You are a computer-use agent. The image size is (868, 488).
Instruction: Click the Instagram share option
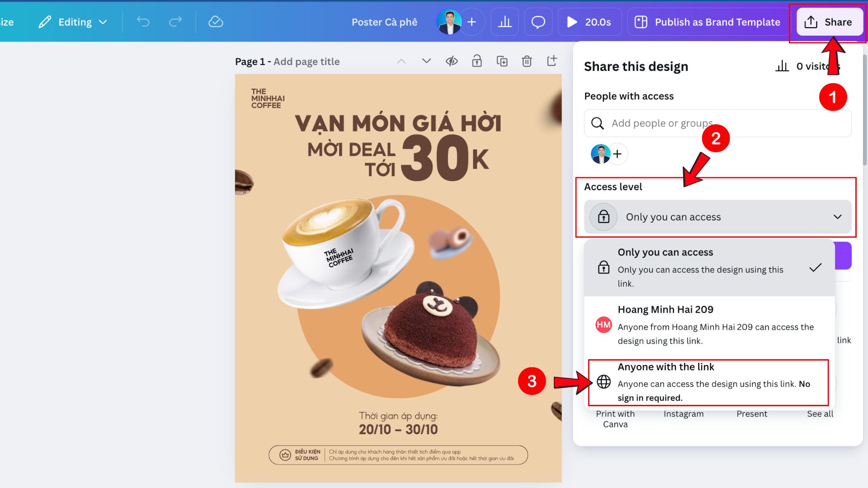tap(684, 414)
